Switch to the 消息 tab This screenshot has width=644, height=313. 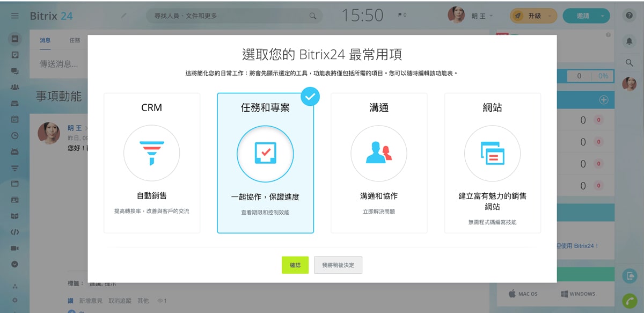(46, 40)
